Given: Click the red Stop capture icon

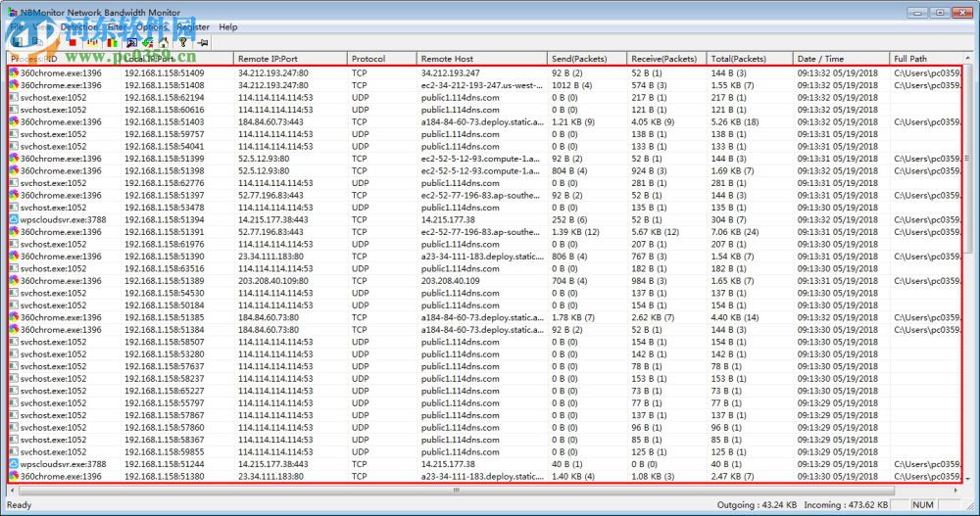Looking at the screenshot, I should [x=73, y=42].
